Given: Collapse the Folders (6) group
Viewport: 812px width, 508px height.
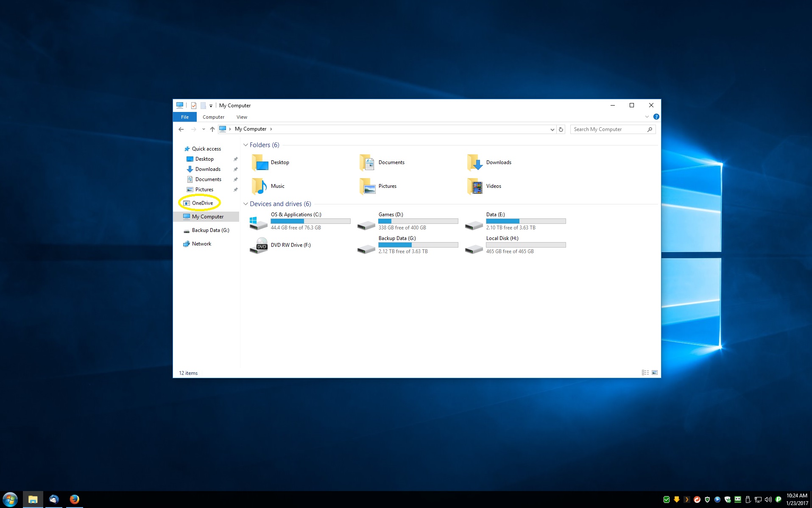Looking at the screenshot, I should point(246,145).
